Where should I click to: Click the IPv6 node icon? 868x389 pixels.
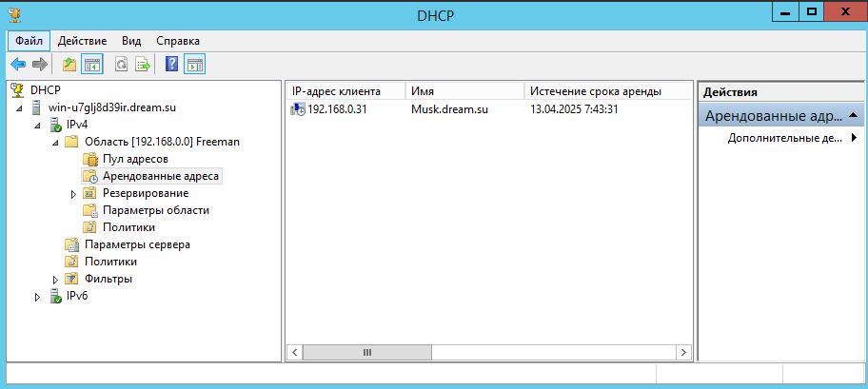click(x=56, y=296)
